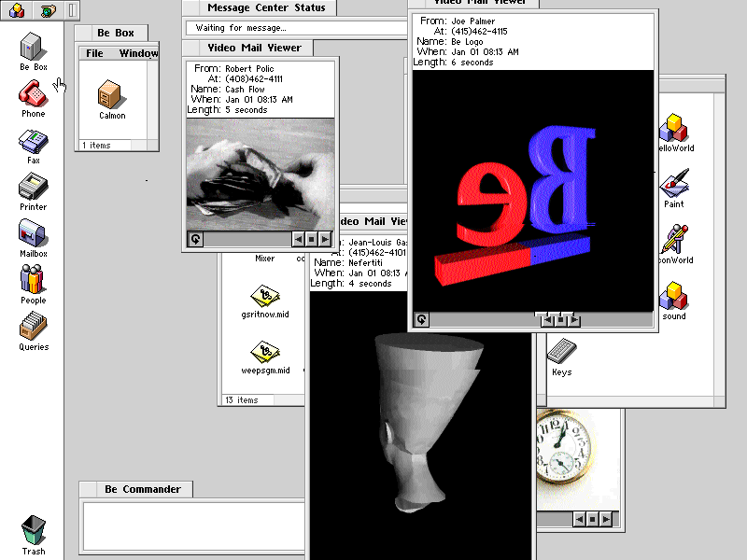747x560 pixels.
Task: Rewind the Cash Flow video message
Action: pyautogui.click(x=299, y=239)
